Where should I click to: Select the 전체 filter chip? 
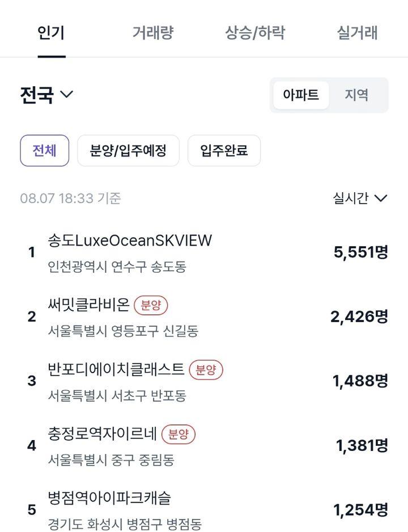pos(44,151)
